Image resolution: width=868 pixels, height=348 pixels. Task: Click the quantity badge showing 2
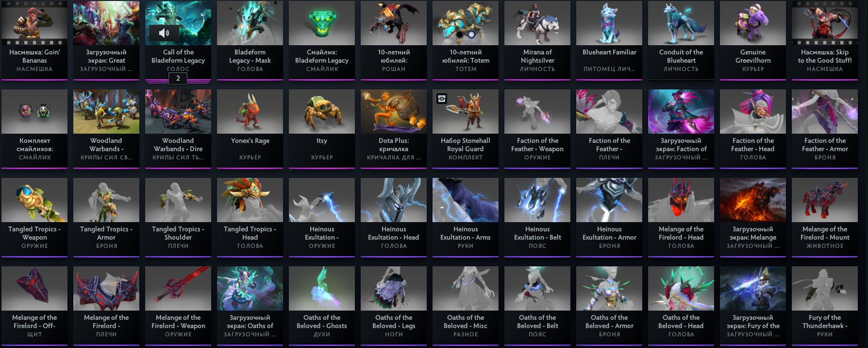tap(178, 78)
